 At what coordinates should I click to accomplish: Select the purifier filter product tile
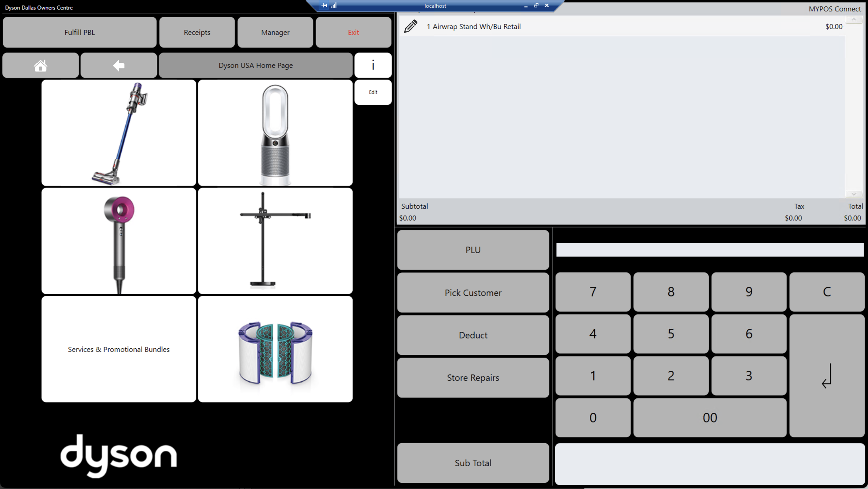coord(275,349)
